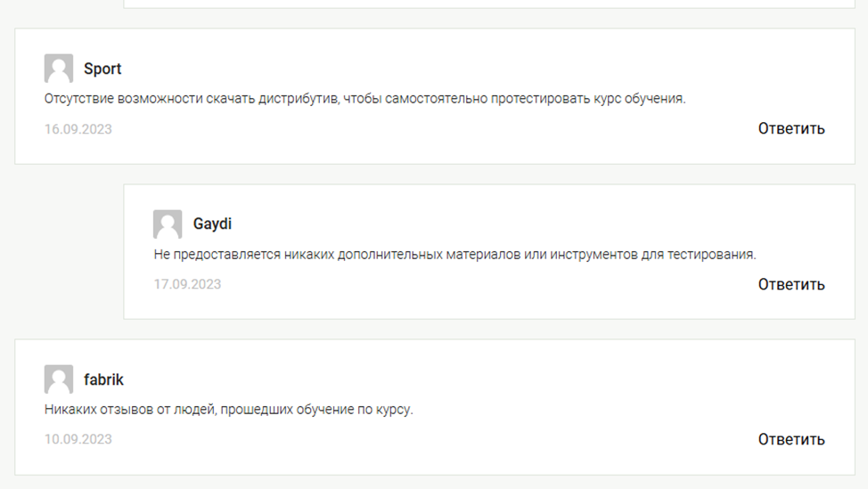The height and width of the screenshot is (489, 868).
Task: Open the Sport username
Action: [x=102, y=69]
